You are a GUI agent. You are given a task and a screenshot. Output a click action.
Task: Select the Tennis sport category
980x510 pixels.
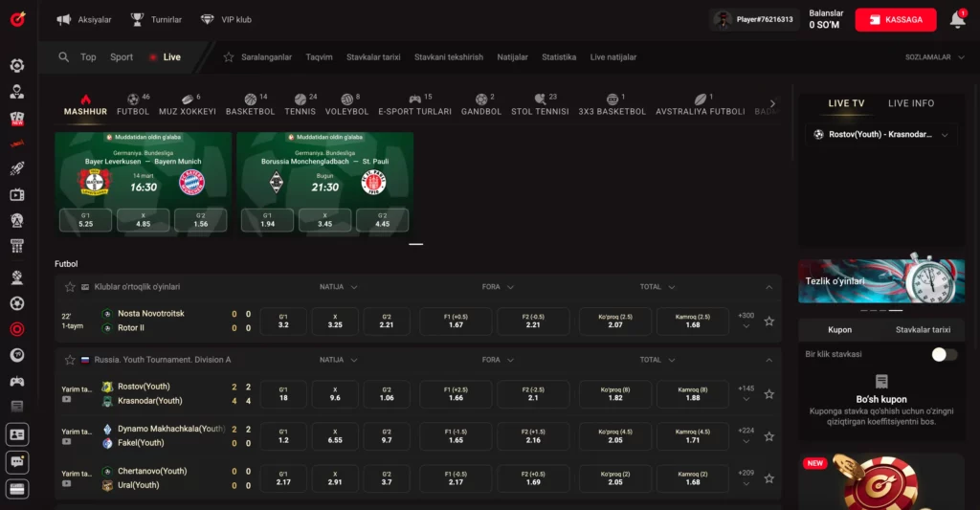(x=300, y=104)
